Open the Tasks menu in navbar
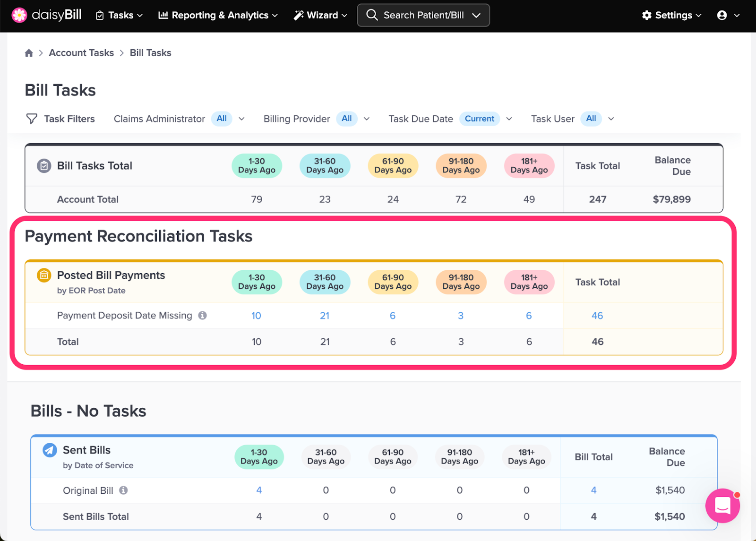This screenshot has width=756, height=541. pos(119,15)
